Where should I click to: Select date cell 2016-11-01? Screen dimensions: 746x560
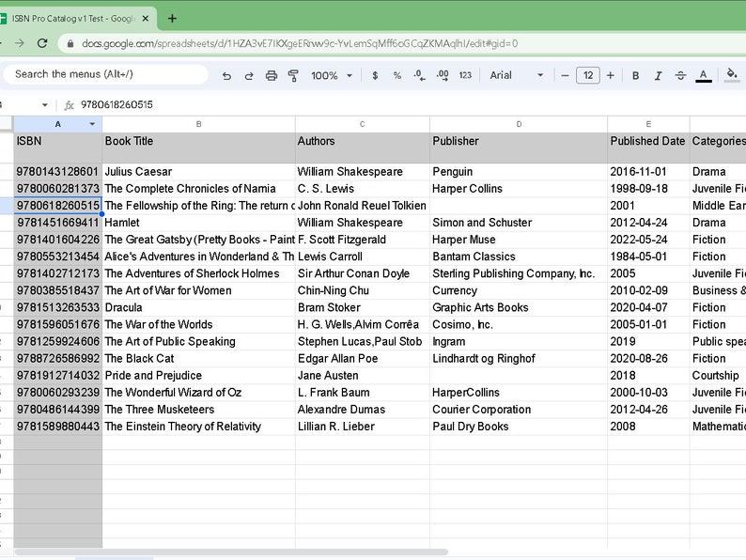[x=648, y=172]
